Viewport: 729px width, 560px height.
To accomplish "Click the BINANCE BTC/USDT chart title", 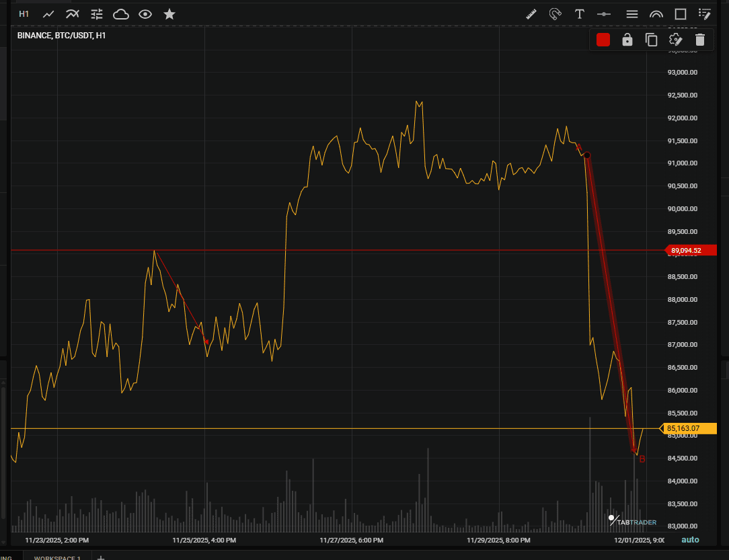I will tap(61, 34).
